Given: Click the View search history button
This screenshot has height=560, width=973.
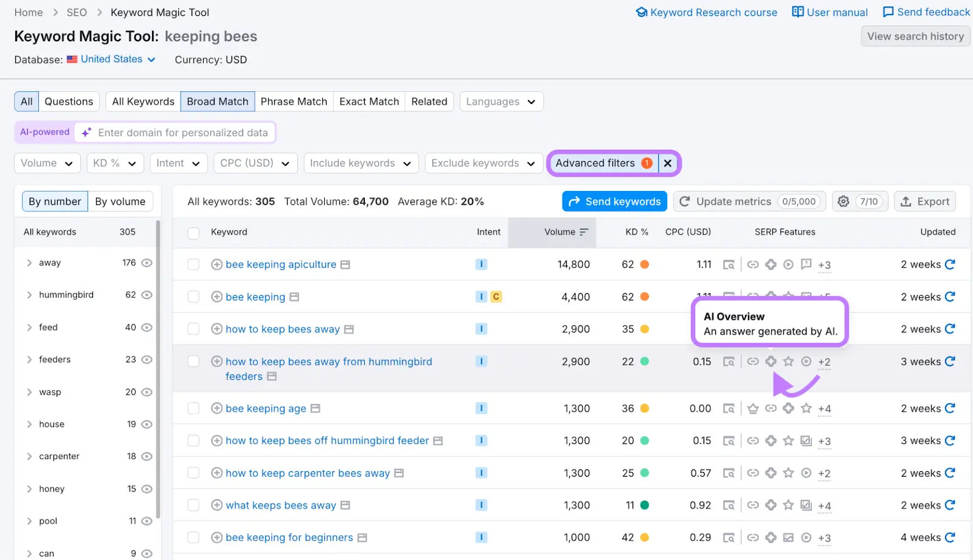Looking at the screenshot, I should pos(915,36).
